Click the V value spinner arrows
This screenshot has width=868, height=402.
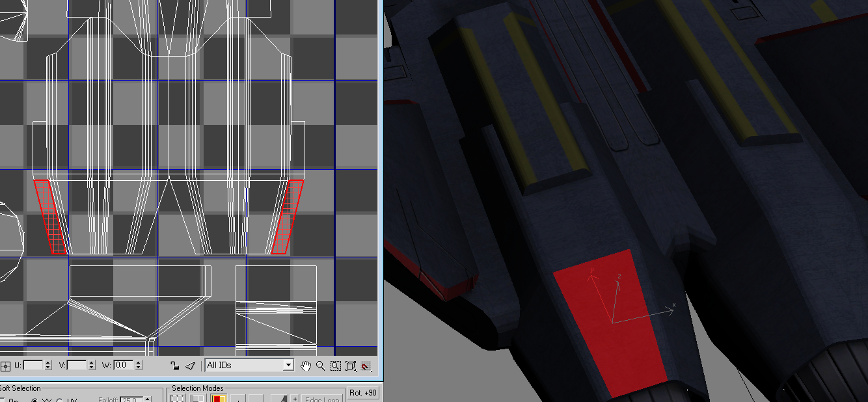point(91,366)
